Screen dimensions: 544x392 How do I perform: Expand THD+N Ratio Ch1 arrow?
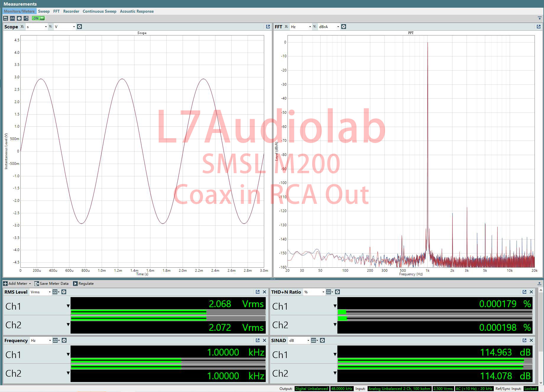(x=335, y=306)
